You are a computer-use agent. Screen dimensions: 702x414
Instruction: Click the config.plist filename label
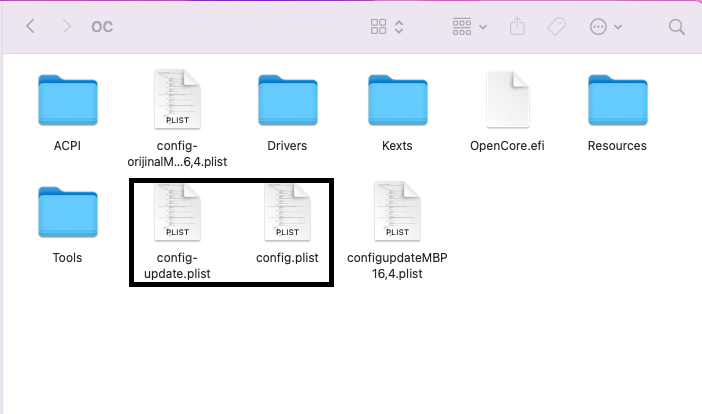287,258
